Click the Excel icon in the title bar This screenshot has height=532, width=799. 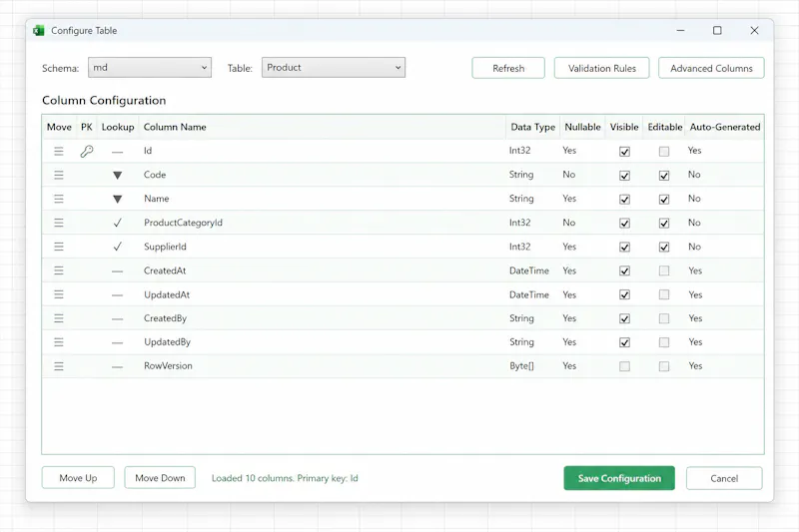click(39, 31)
